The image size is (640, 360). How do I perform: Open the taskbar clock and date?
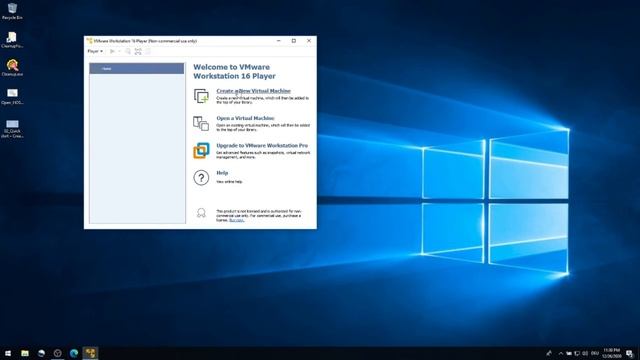point(611,353)
